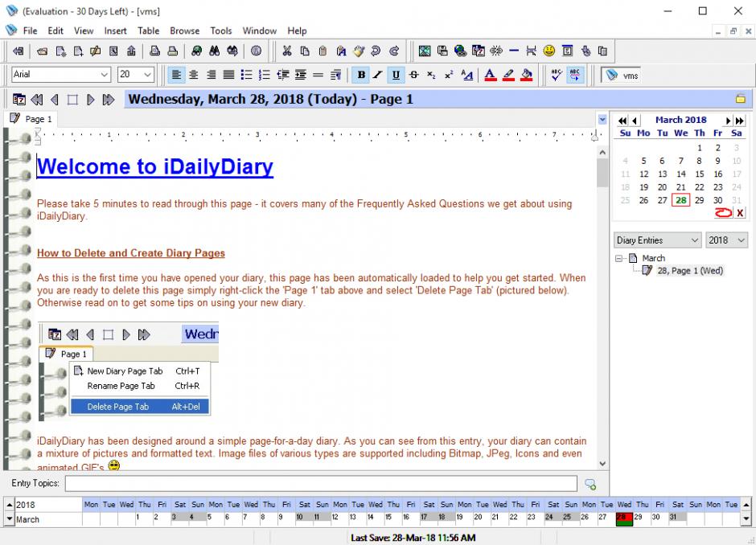This screenshot has height=545, width=756.
Task: Toggle strikethrough formatting
Action: click(x=413, y=75)
